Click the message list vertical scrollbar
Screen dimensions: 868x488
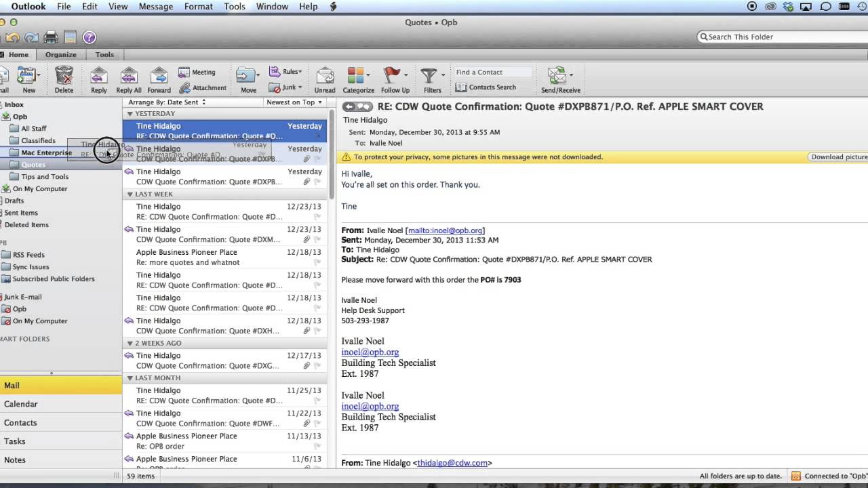tap(332, 156)
